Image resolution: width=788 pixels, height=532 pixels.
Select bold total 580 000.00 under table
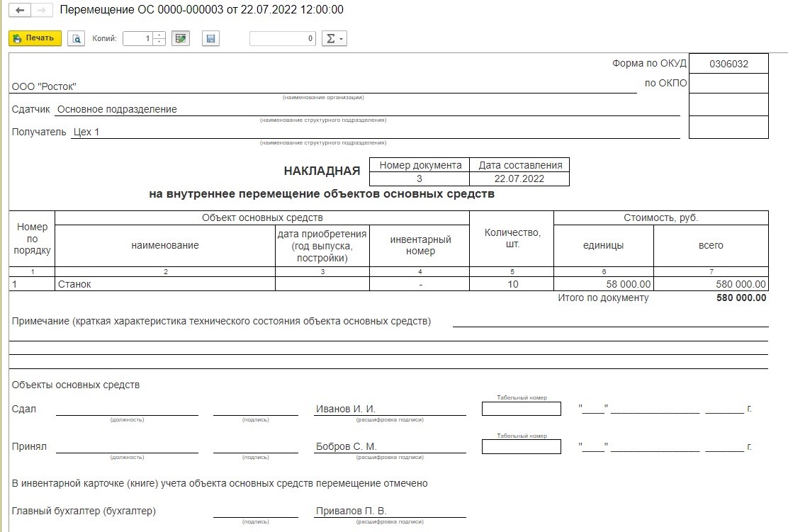pyautogui.click(x=741, y=298)
